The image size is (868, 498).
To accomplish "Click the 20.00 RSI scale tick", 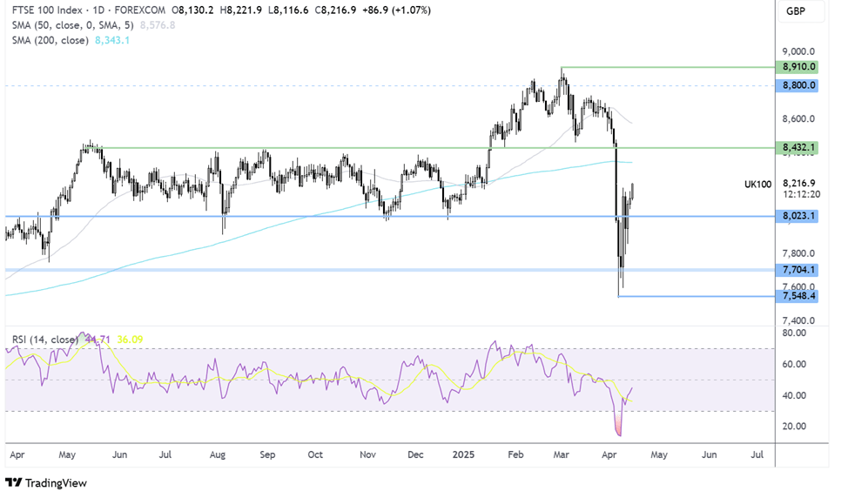I will (794, 426).
